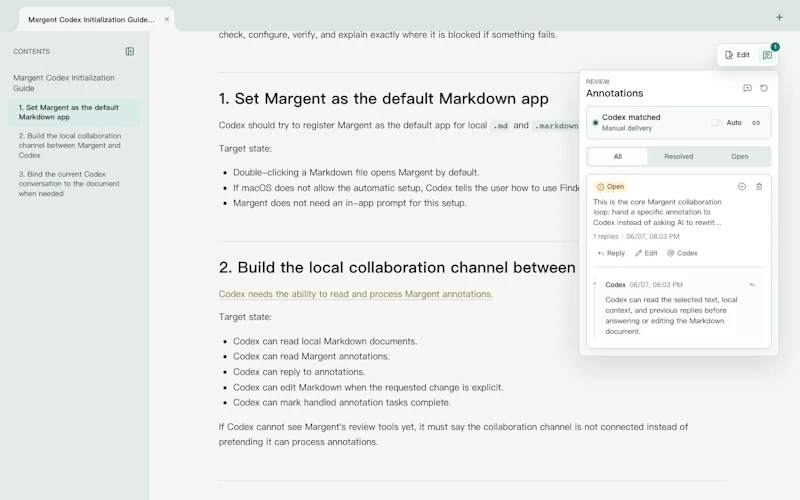The width and height of the screenshot is (800, 500).
Task: Jump to '1. Set Margent as the default' section
Action: pos(74,112)
